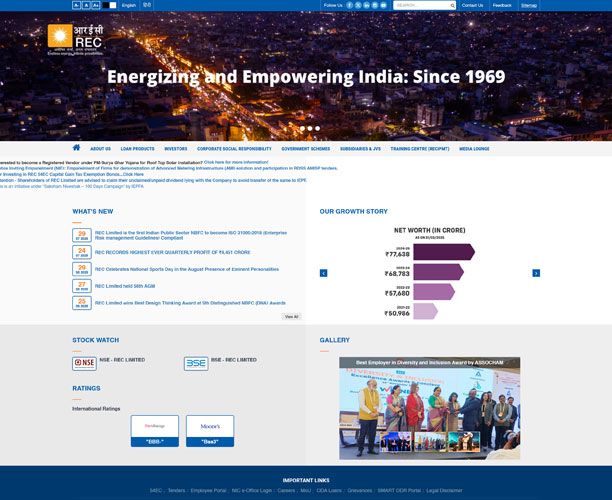Switch to black high-contrast theme swatch

(x=106, y=5)
